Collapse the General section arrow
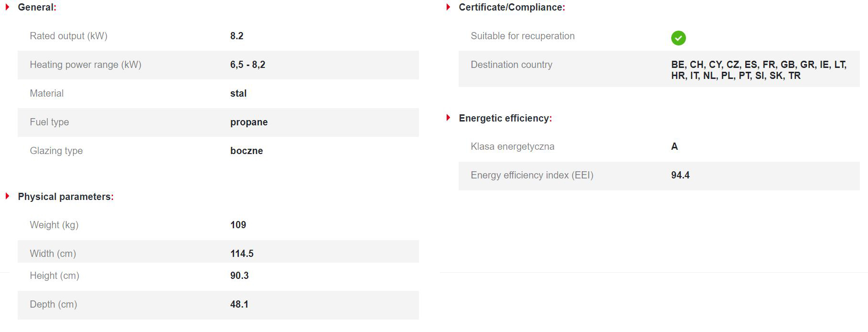The image size is (868, 332). coord(7,7)
